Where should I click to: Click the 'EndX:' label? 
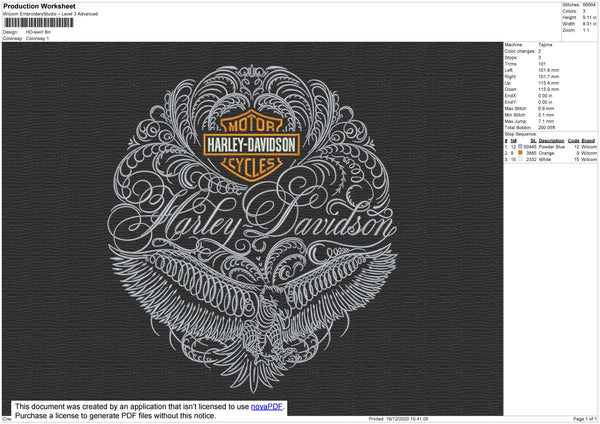[511, 96]
